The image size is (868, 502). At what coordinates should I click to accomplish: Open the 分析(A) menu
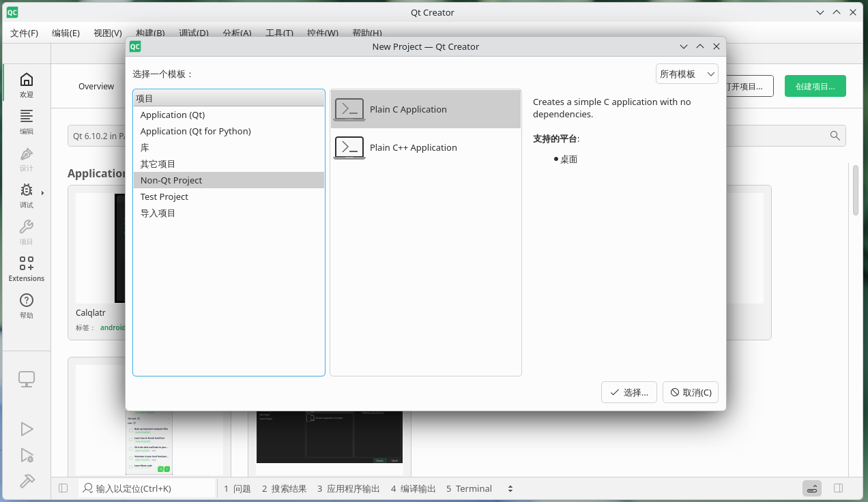(237, 33)
